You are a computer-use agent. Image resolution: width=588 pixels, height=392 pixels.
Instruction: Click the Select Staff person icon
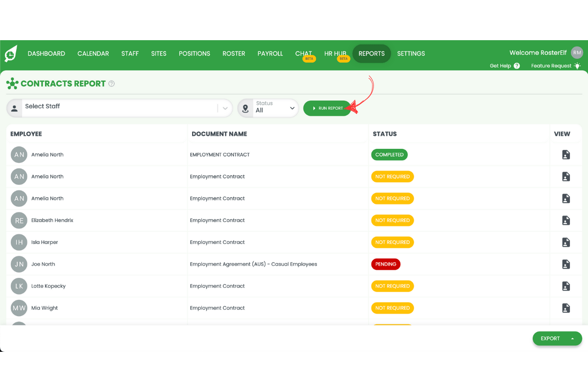coord(15,108)
